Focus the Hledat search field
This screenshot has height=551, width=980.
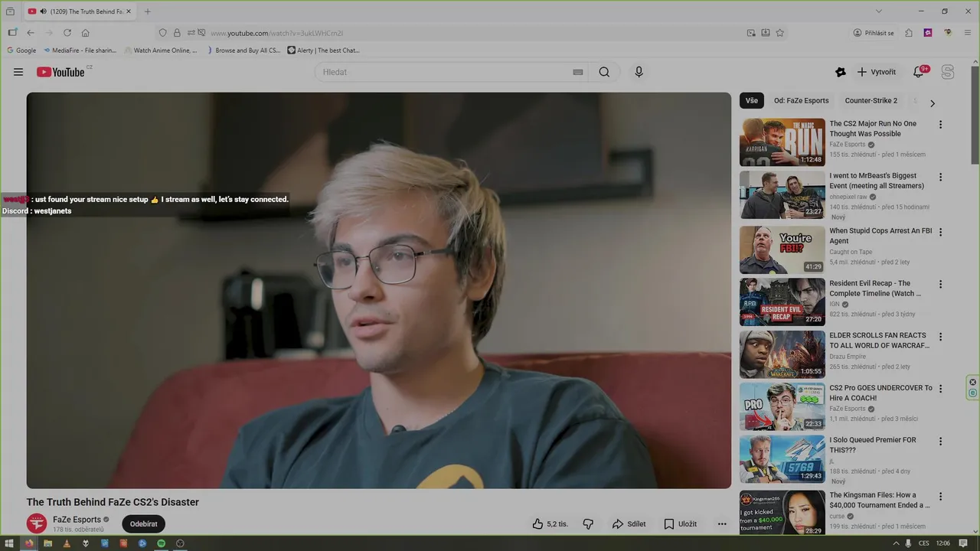444,72
